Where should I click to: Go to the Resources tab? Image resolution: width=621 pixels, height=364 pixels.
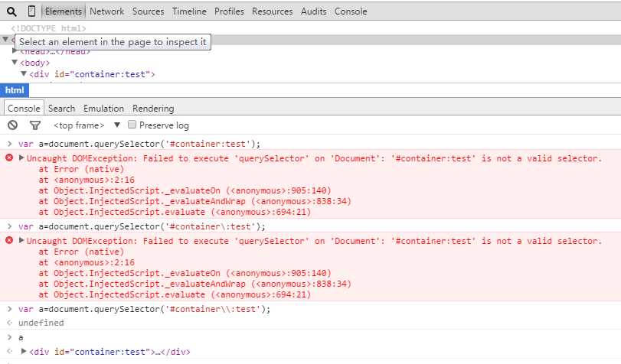(273, 11)
